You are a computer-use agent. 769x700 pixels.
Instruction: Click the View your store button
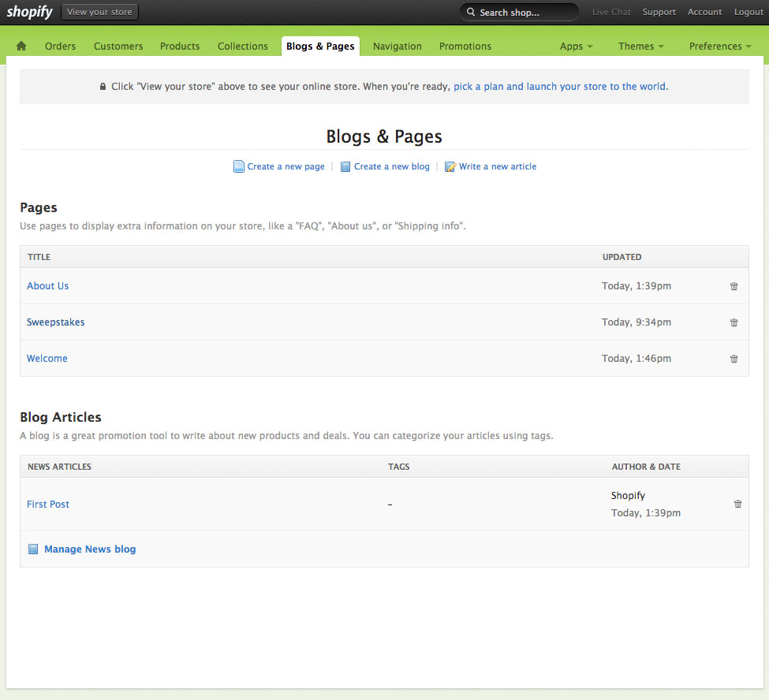pos(99,12)
